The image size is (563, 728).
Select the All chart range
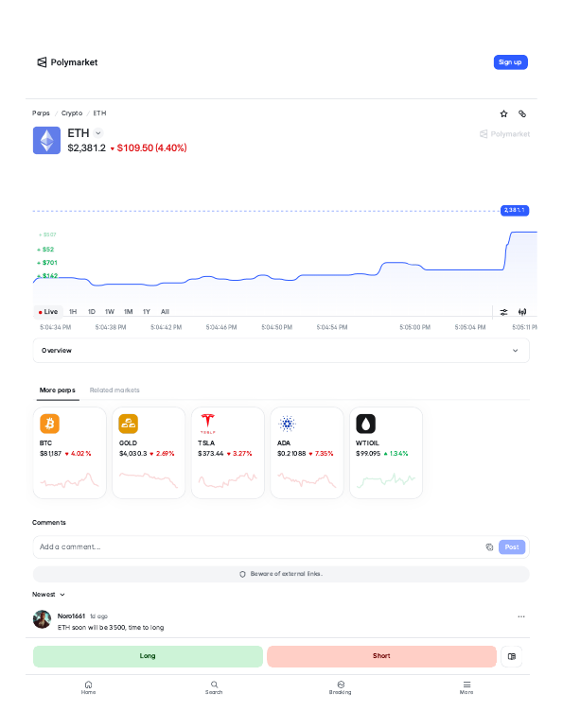(165, 312)
